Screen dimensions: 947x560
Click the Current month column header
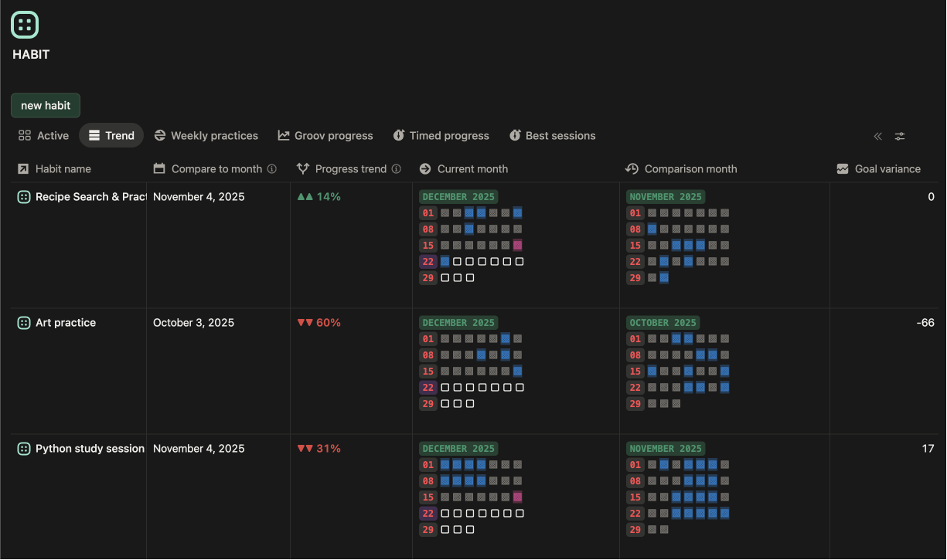pos(464,169)
